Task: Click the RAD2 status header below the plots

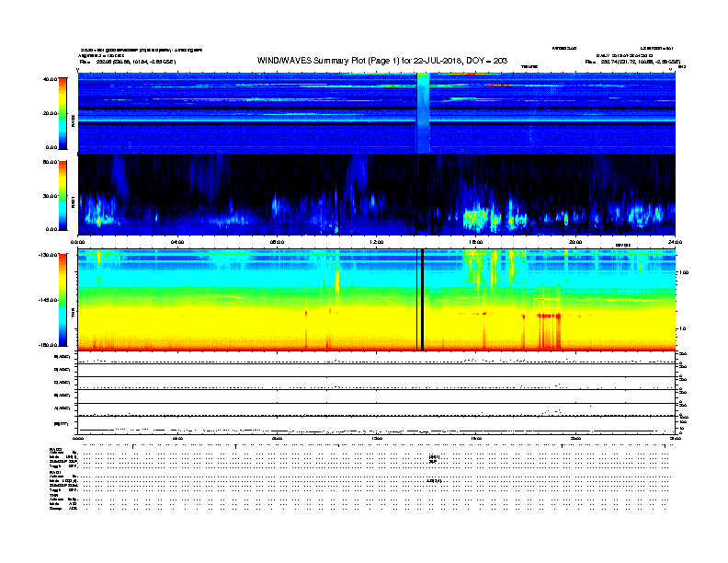Action: (x=55, y=450)
